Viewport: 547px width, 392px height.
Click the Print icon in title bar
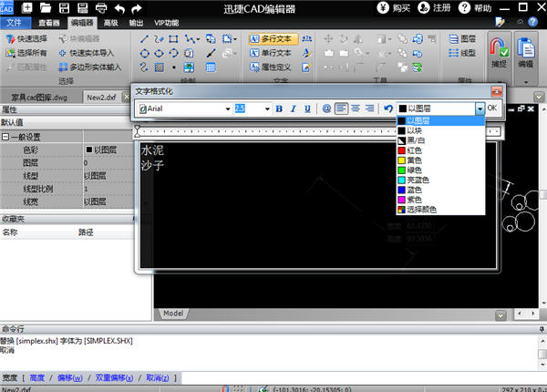point(101,7)
